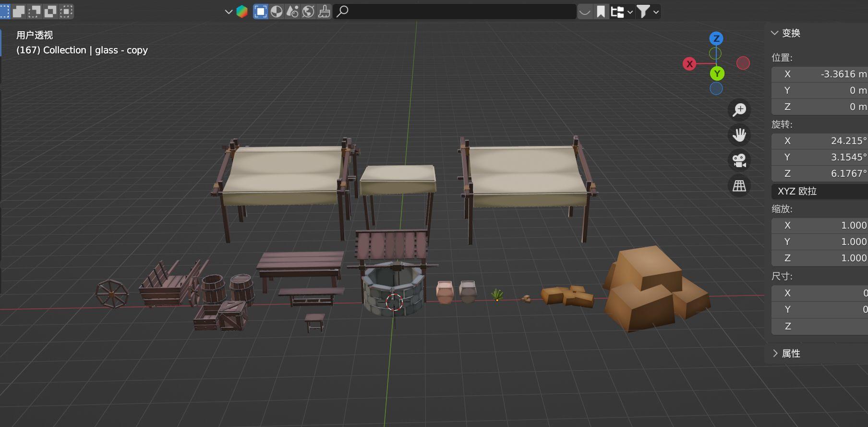
Task: Select the globe icon in the header
Action: pos(308,12)
